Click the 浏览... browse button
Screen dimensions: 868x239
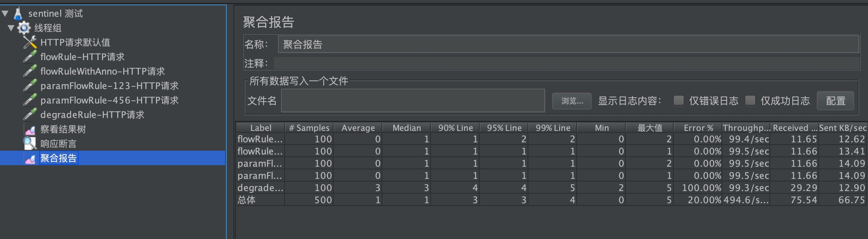[572, 101]
